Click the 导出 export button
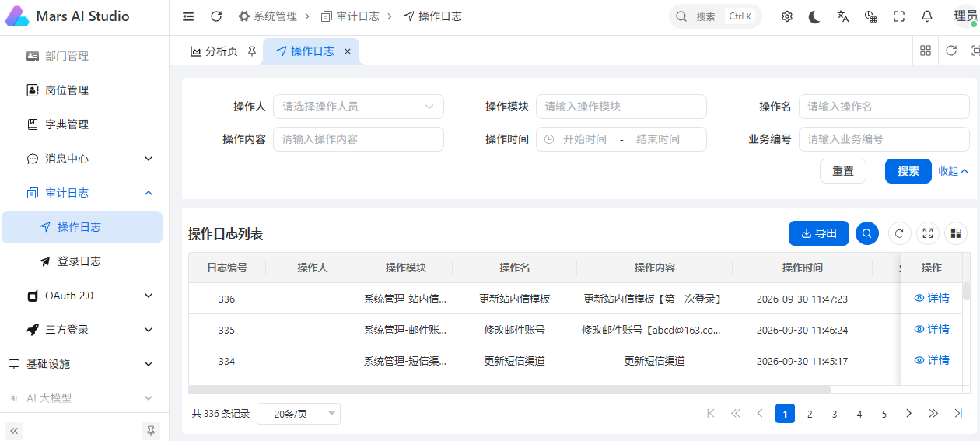 tap(819, 233)
